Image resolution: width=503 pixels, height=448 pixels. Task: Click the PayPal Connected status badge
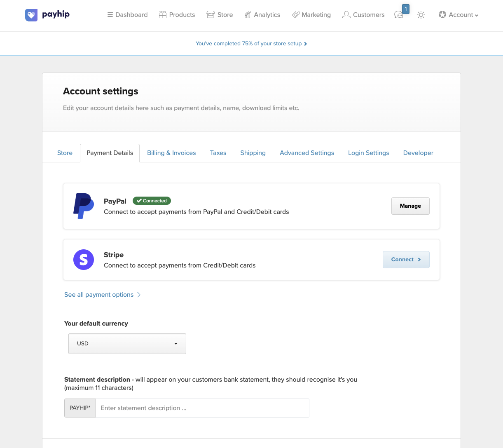coord(152,201)
